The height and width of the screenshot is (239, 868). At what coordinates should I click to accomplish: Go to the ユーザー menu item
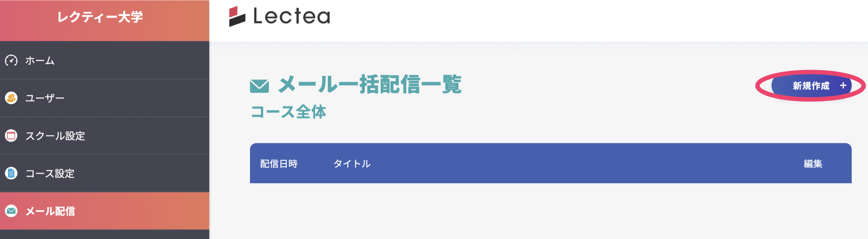point(45,98)
